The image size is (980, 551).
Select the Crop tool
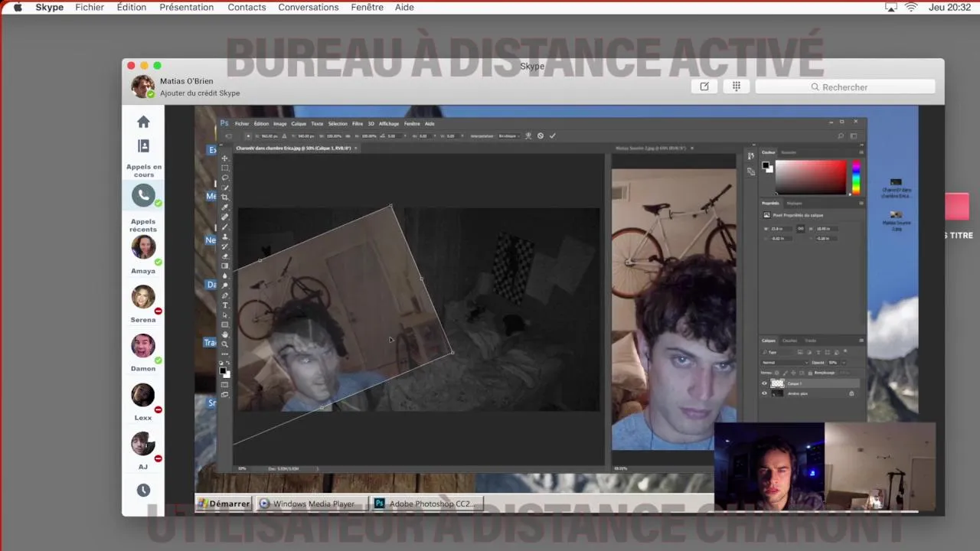225,196
